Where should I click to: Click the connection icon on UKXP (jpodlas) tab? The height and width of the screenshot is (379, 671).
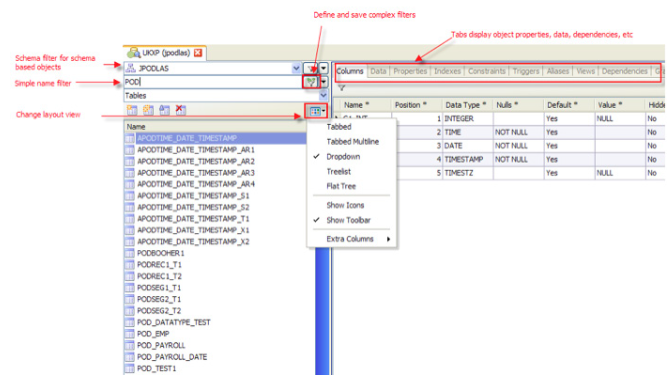pyautogui.click(x=134, y=53)
